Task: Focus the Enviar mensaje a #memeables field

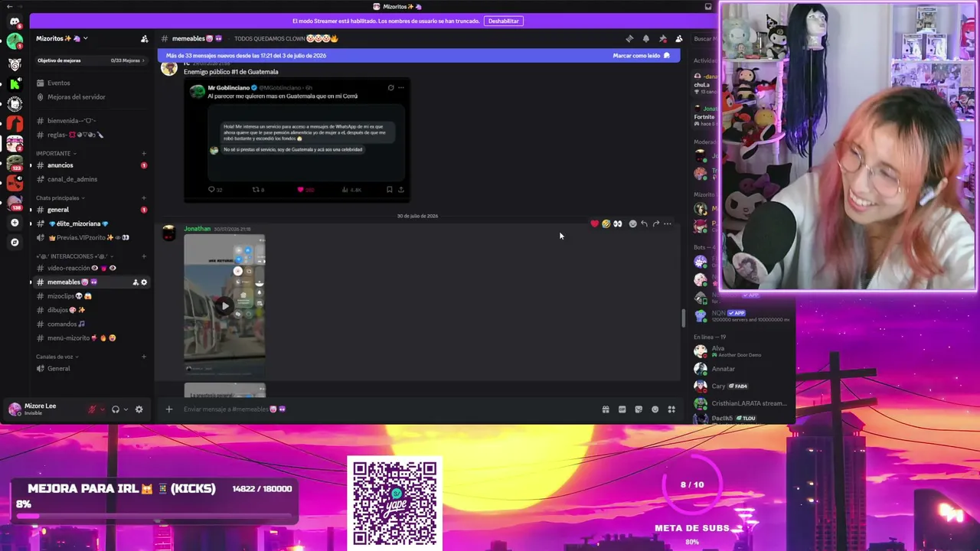Action: coord(389,409)
